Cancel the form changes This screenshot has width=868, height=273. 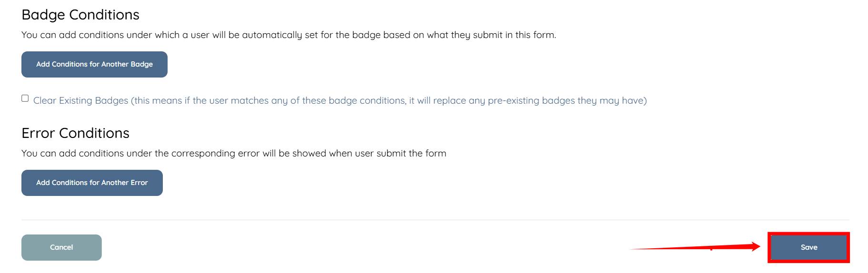coord(61,247)
